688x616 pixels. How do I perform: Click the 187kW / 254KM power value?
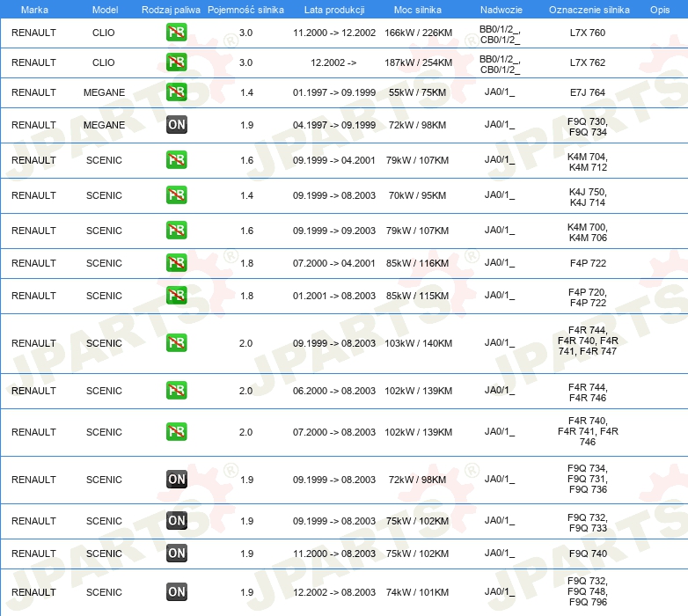coord(418,62)
